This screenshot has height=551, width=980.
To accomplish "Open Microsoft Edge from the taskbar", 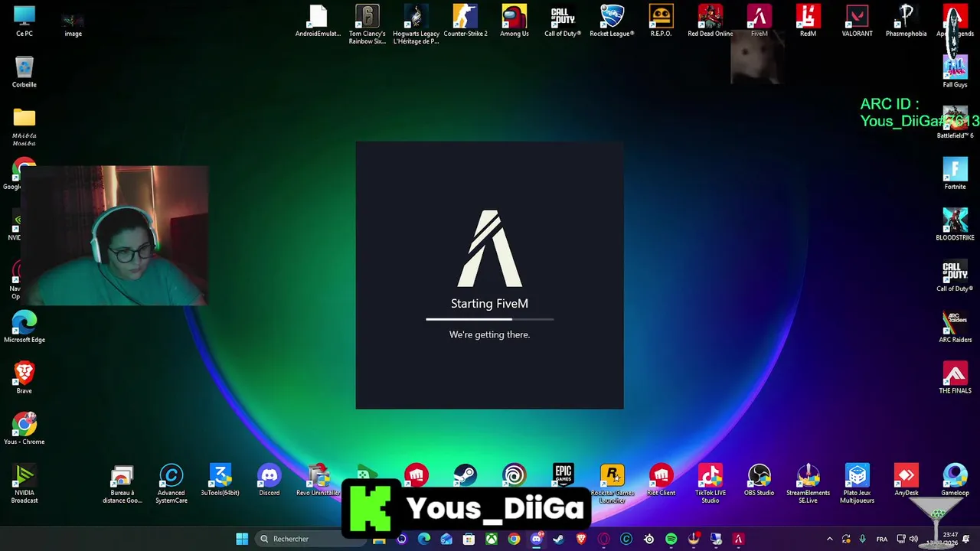I will tap(424, 539).
